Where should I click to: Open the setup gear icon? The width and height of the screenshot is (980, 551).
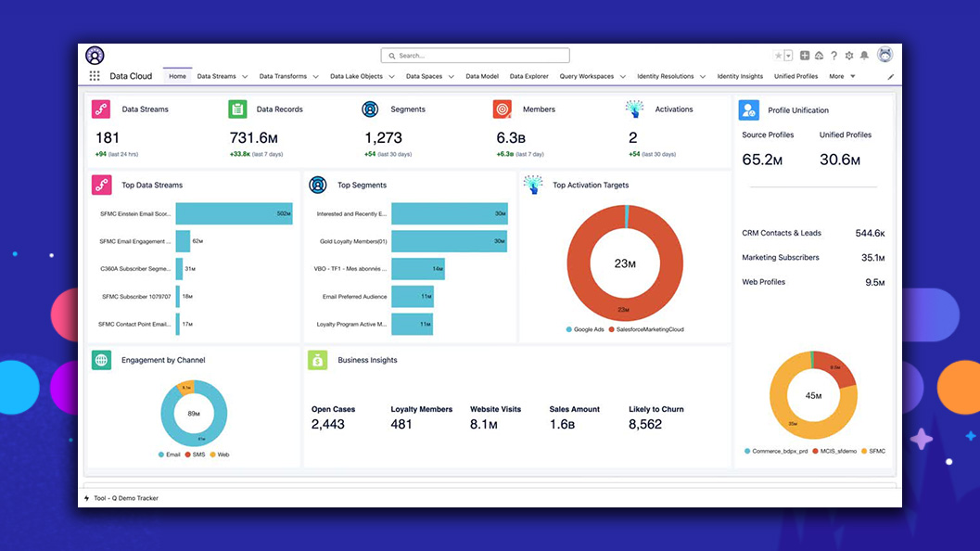click(x=848, y=56)
